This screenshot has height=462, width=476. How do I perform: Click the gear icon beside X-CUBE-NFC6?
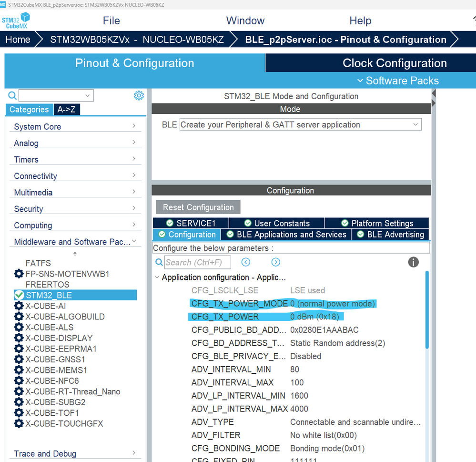(x=19, y=380)
